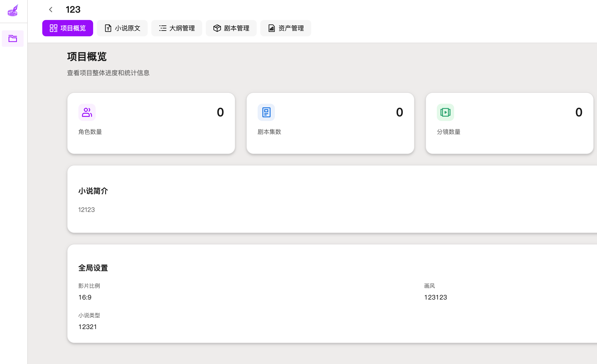This screenshot has height=364, width=597.
Task: Switch to the 小说原文 tab
Action: tap(127, 28)
